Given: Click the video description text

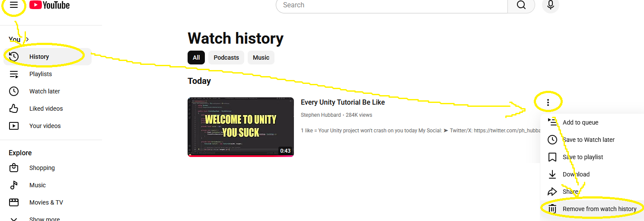Looking at the screenshot, I should [421, 130].
